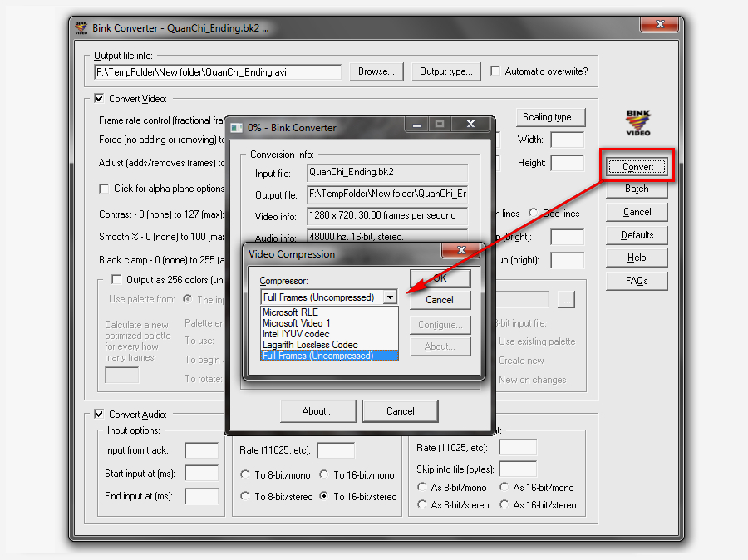This screenshot has width=748, height=560.
Task: Select As 16-bit/mono radio option
Action: coord(504,487)
